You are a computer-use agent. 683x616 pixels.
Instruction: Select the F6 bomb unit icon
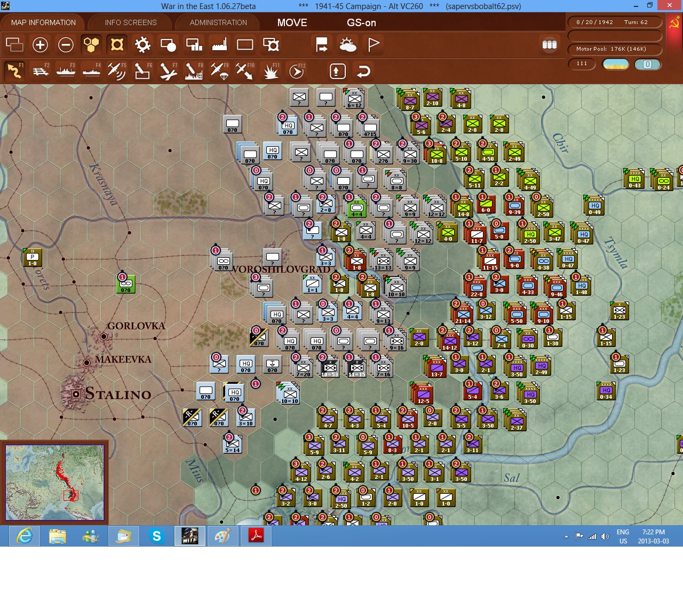142,70
